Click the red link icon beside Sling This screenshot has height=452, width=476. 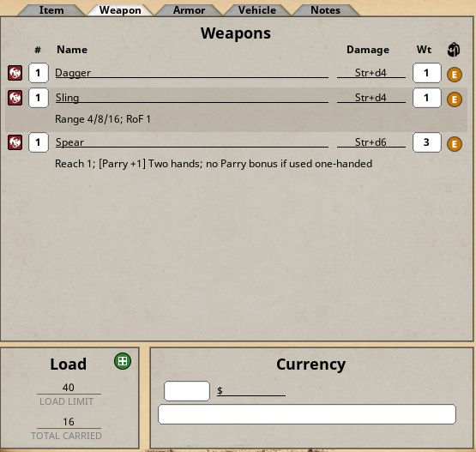tap(15, 98)
